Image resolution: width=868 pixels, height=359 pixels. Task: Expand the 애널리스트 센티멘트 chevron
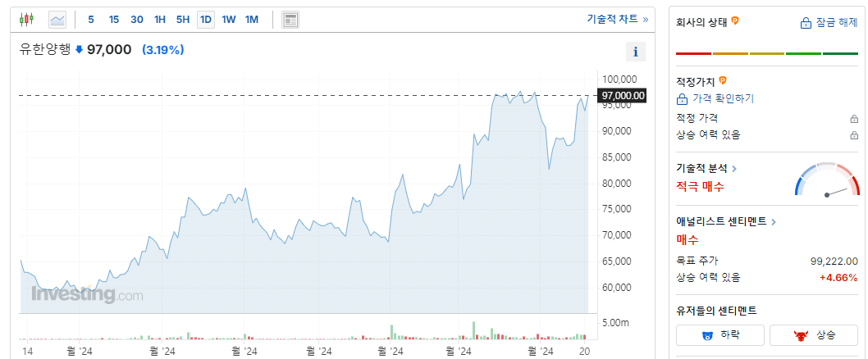774,222
